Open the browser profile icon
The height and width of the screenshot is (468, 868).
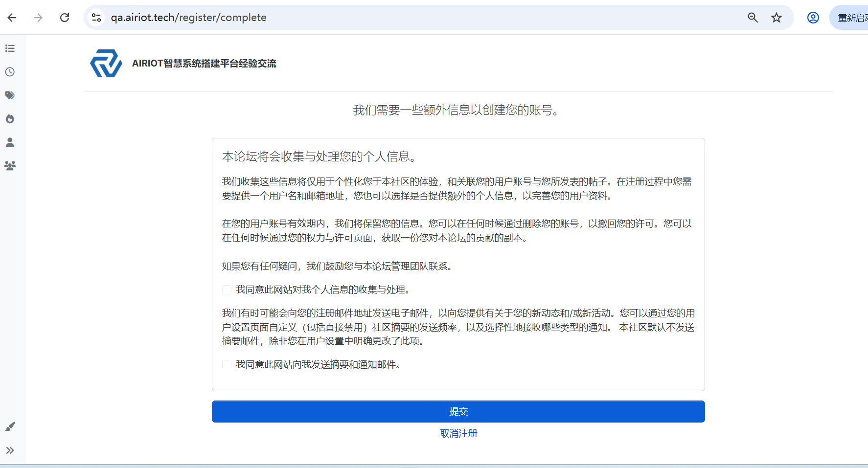click(813, 18)
